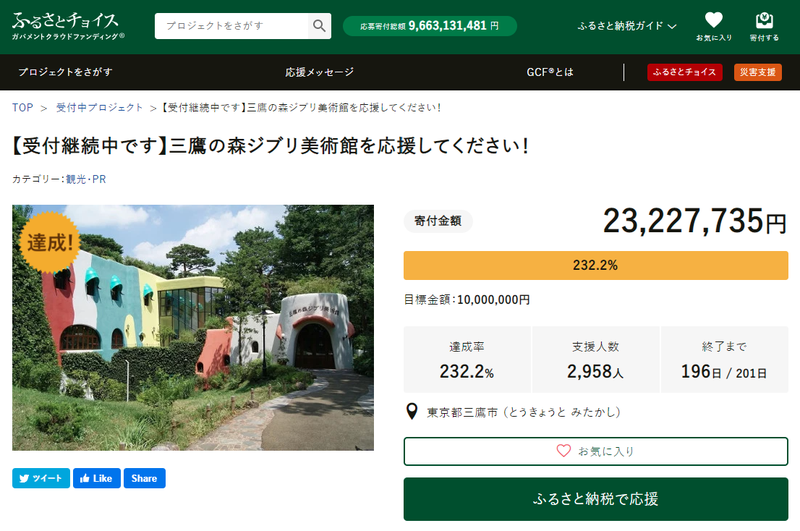This screenshot has height=531, width=800.
Task: Click the 達成率 232.2% stat box
Action: [467, 360]
